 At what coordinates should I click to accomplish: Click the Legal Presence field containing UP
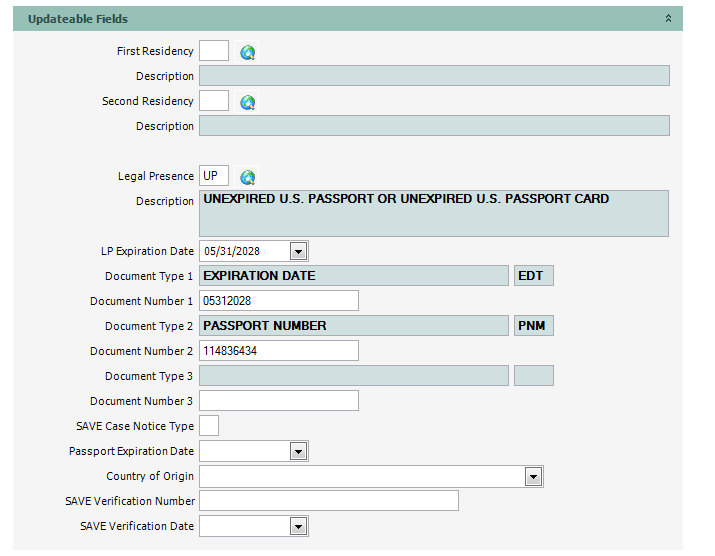(x=214, y=176)
